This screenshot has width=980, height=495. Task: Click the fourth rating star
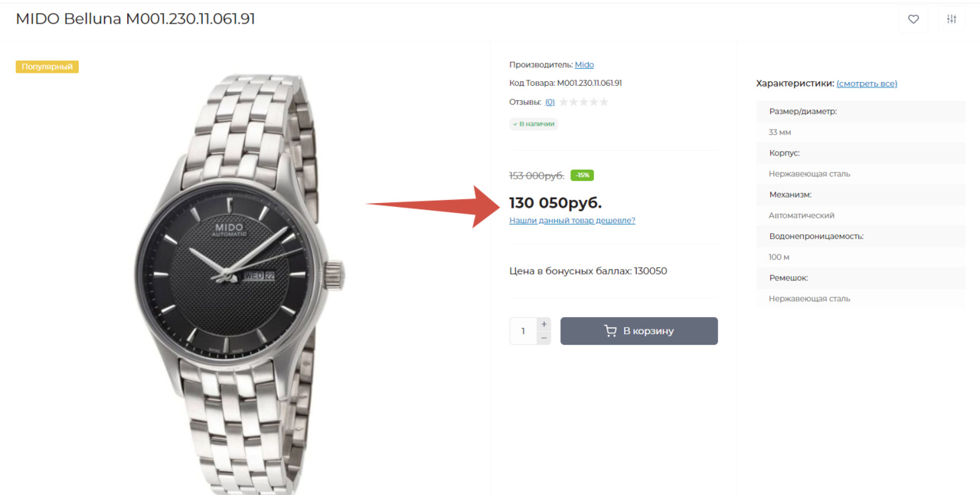[594, 102]
